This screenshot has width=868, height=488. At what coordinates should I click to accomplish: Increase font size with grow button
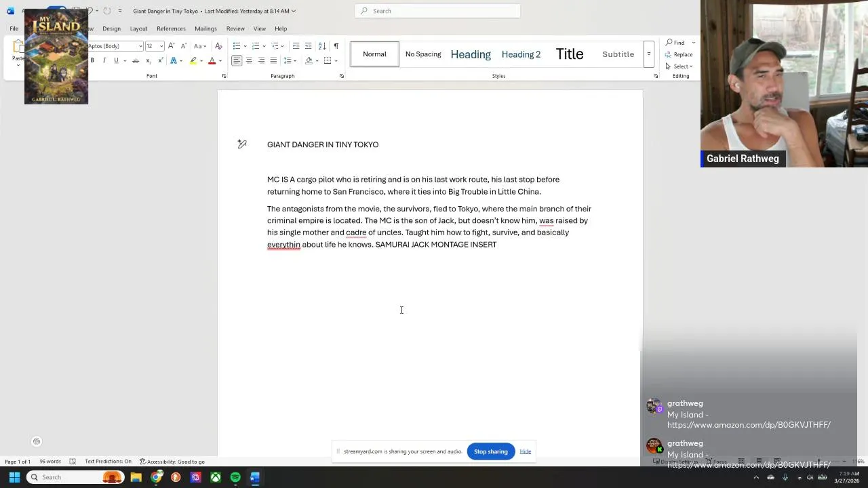pos(171,46)
